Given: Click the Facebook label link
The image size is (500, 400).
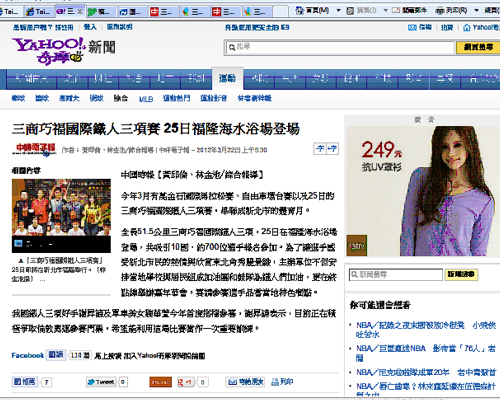Looking at the screenshot, I should pyautogui.click(x=28, y=355).
